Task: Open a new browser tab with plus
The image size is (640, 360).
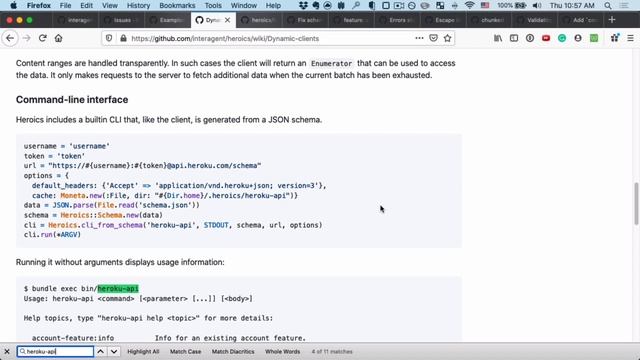Action: [611, 20]
